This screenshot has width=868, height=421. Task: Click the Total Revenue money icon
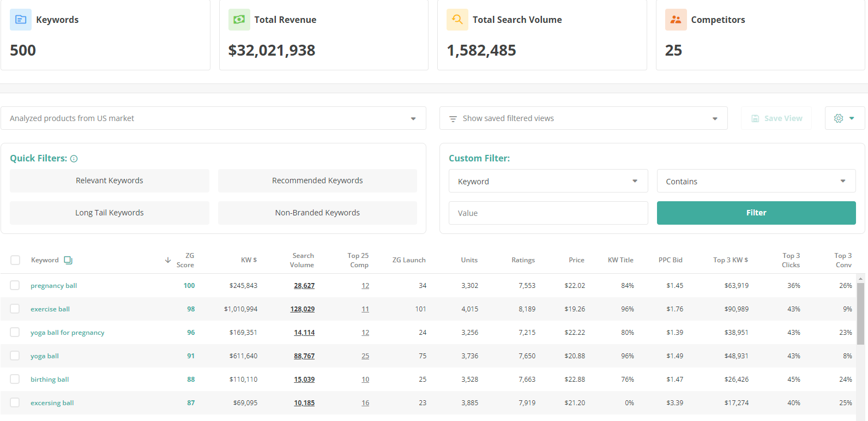click(x=239, y=20)
